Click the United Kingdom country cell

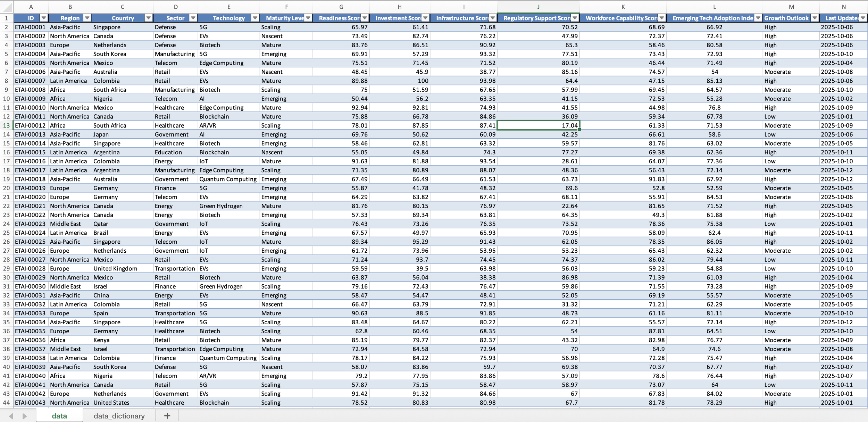point(115,268)
